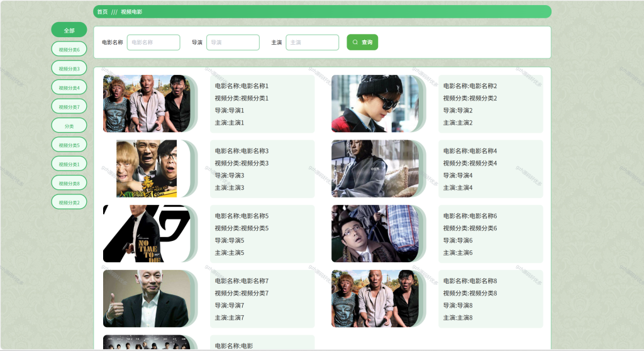Click the 查询 search button
Image resolution: width=644 pixels, height=351 pixels.
[x=362, y=42]
